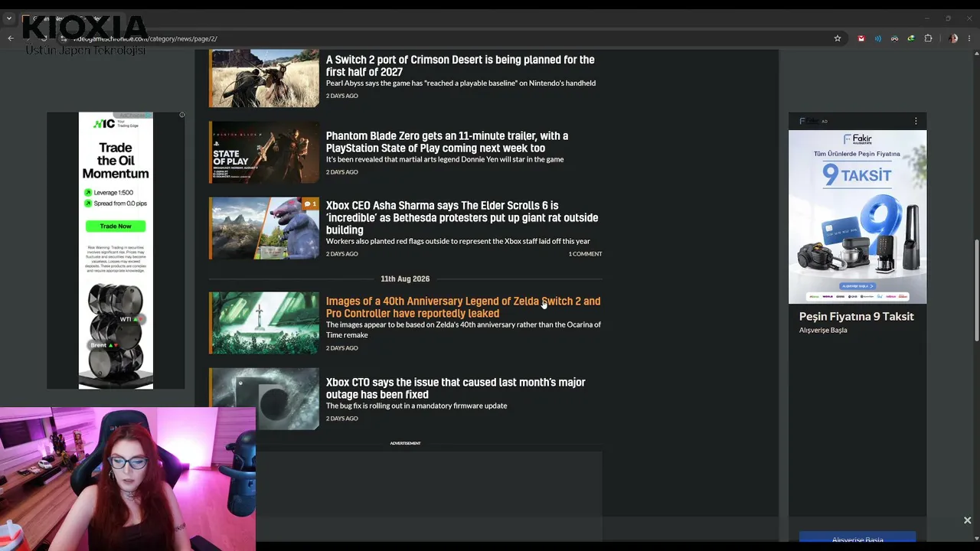Open the comment bubble badge on Elder Scrolls thumbnail
980x551 pixels.
click(x=310, y=204)
